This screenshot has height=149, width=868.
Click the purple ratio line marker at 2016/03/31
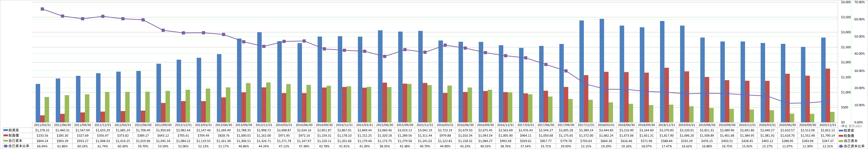(445, 45)
